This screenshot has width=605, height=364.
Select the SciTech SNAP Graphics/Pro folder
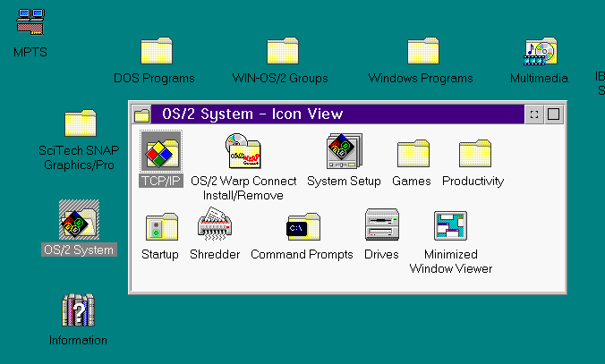81,123
